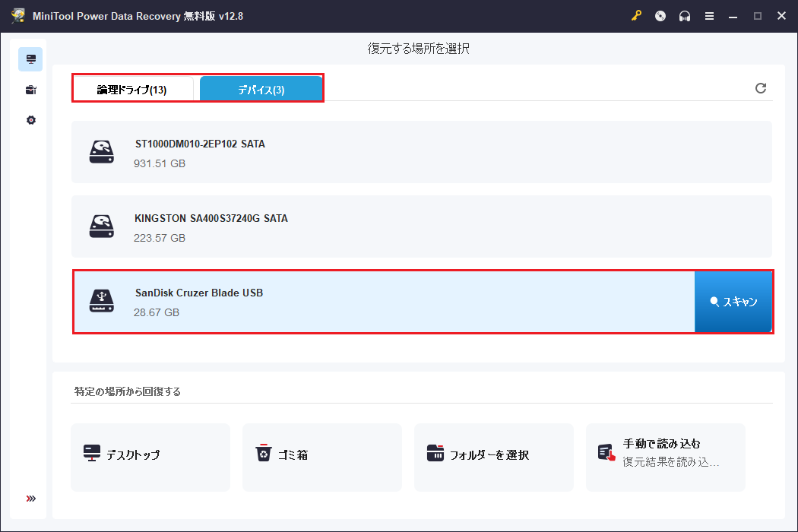798x532 pixels.
Task: Open the ゴミ箱 recycle bin icon
Action: [264, 451]
